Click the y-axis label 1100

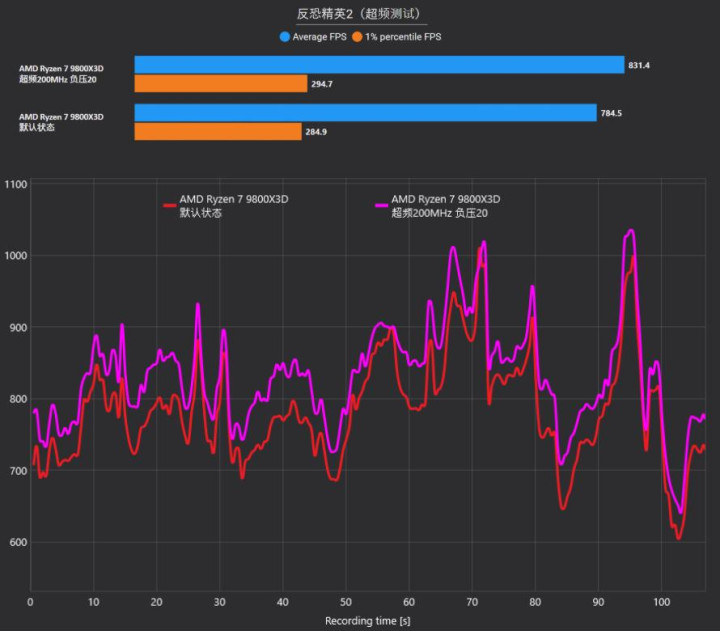(16, 184)
